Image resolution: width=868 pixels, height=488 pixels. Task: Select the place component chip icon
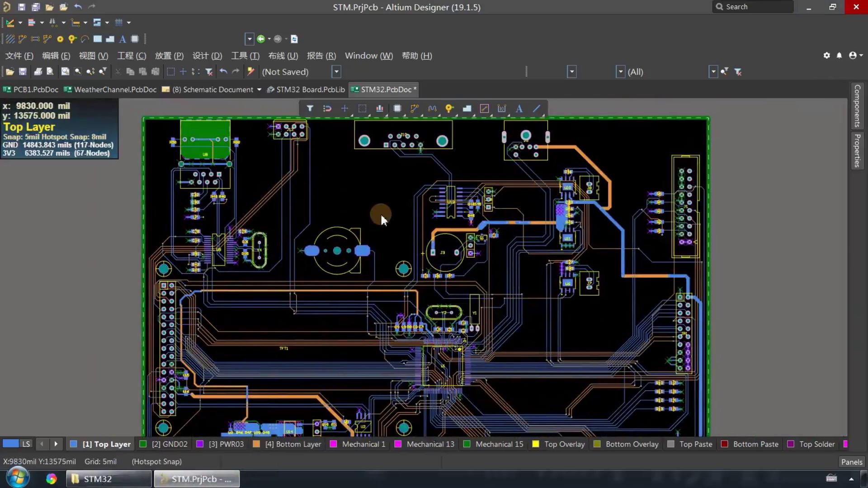click(397, 108)
